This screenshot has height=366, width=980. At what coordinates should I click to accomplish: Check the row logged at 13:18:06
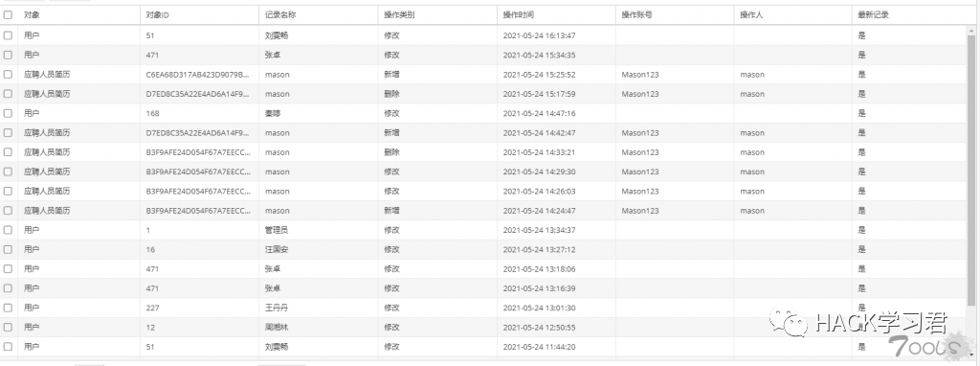(x=8, y=268)
